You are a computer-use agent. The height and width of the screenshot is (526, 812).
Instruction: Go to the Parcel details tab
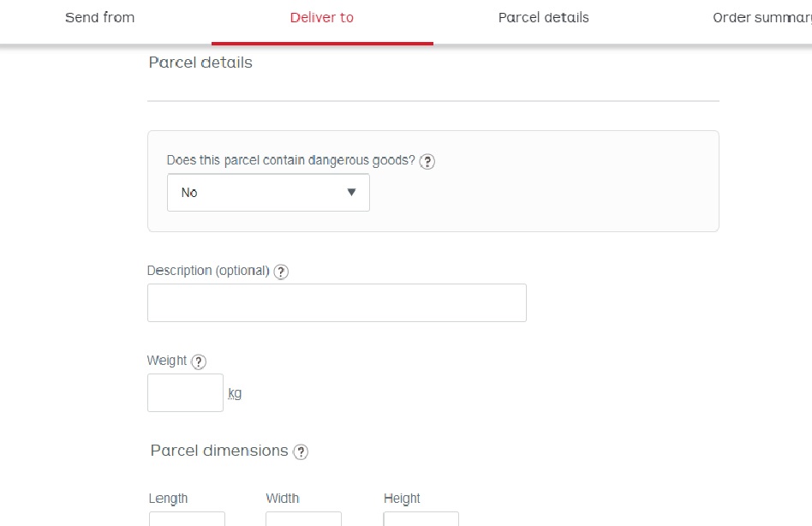coord(543,18)
